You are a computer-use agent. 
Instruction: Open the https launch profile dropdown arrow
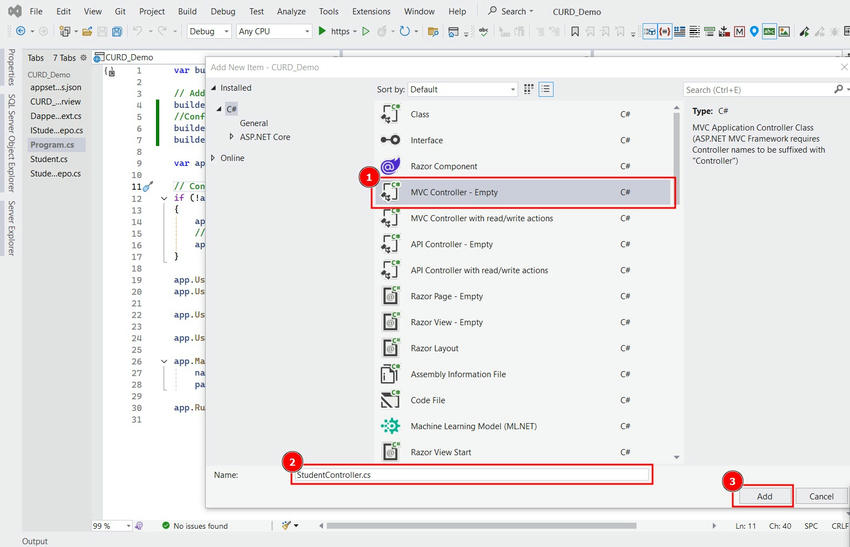coord(355,31)
